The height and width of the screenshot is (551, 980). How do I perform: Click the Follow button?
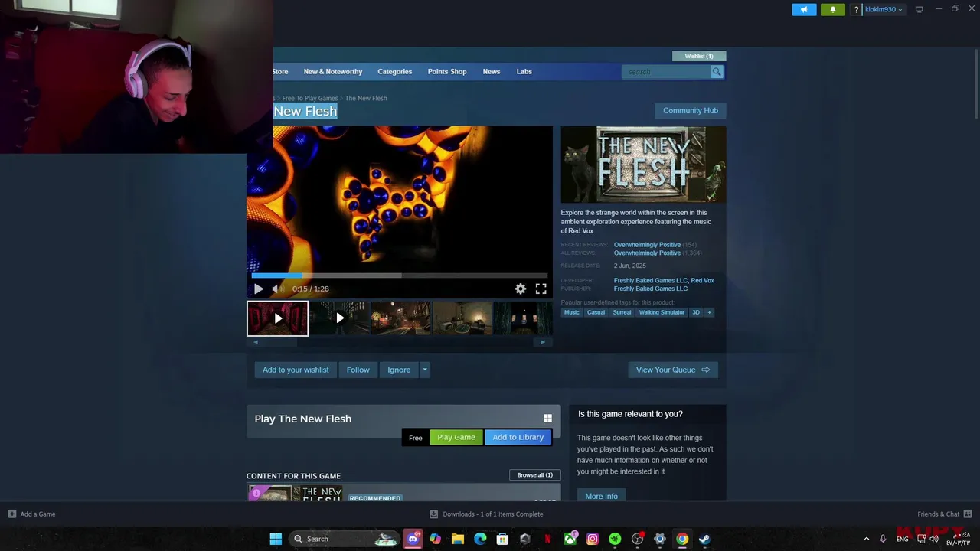click(x=358, y=370)
